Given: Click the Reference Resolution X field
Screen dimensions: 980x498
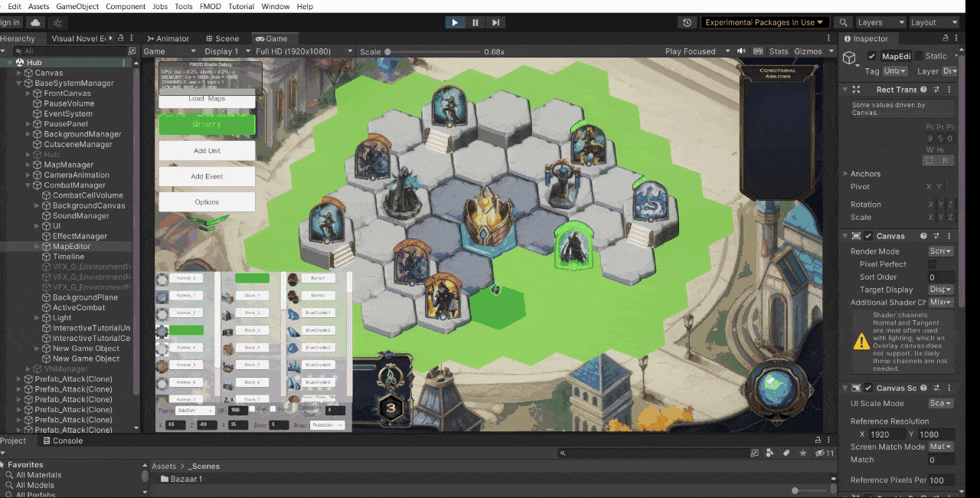Looking at the screenshot, I should click(886, 434).
